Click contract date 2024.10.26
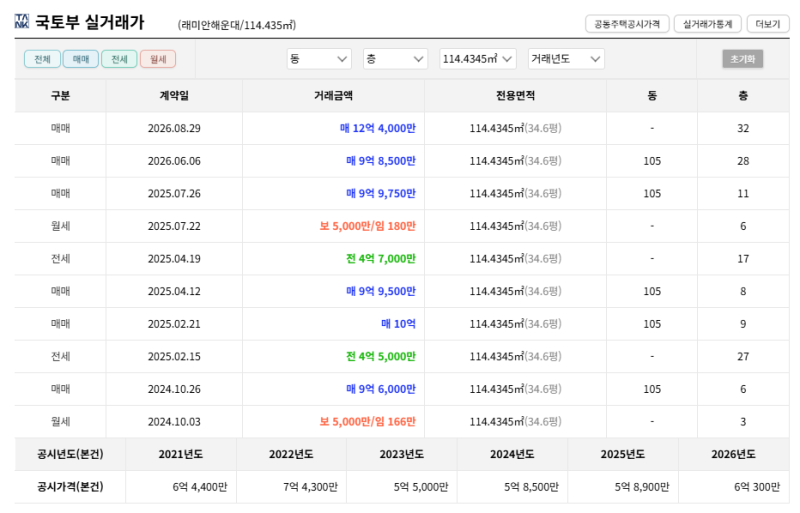Viewport: 800px width, 513px height. point(174,389)
